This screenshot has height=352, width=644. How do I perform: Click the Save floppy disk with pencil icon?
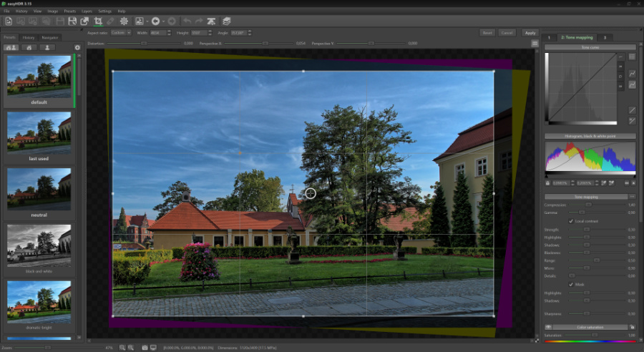(72, 21)
